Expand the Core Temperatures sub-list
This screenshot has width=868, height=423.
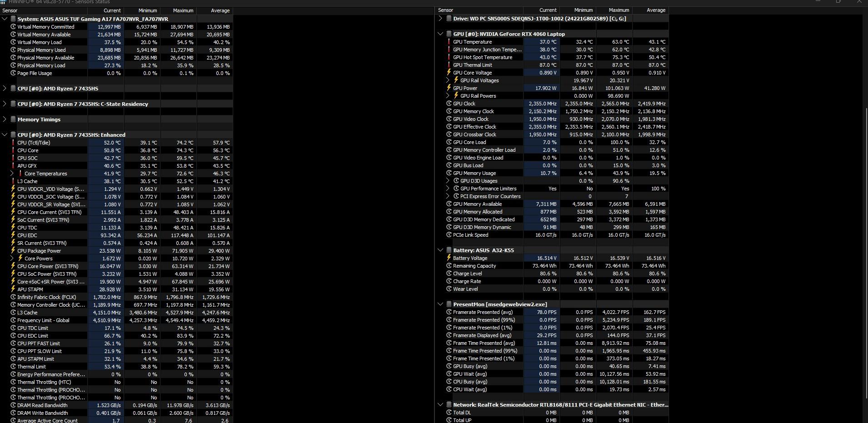point(12,174)
